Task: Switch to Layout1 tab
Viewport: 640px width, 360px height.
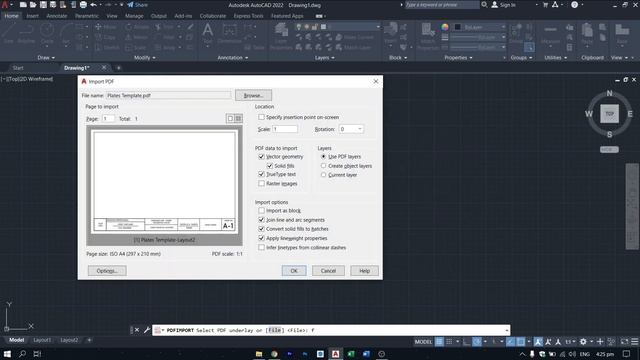Action: [x=42, y=340]
